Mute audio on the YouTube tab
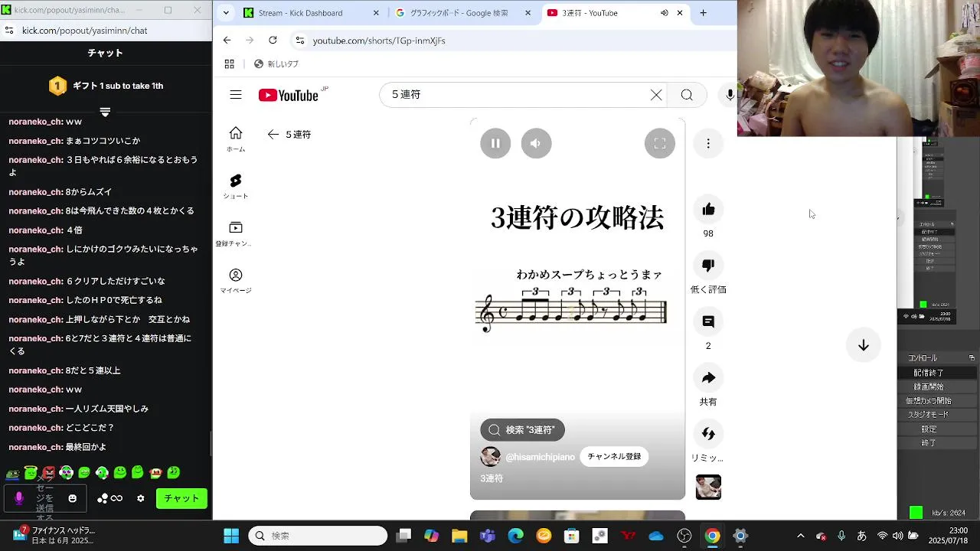Screen dimensions: 980x551 click(x=664, y=13)
